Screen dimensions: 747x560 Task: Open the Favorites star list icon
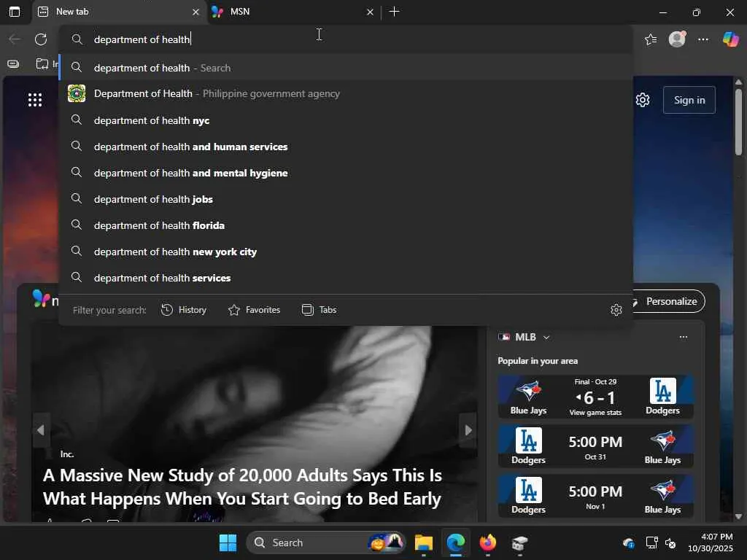coord(651,39)
